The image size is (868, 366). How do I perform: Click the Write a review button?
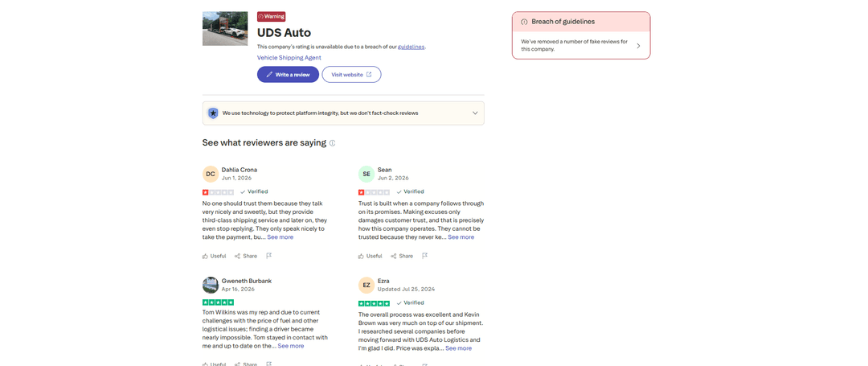[288, 74]
